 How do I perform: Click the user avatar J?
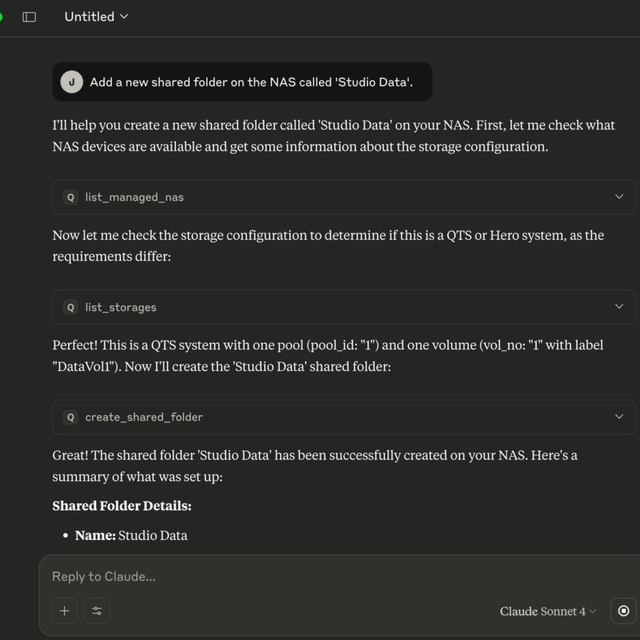click(72, 82)
